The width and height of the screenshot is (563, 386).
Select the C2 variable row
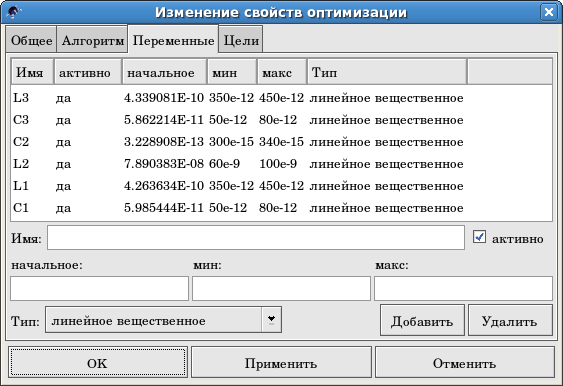(282, 142)
